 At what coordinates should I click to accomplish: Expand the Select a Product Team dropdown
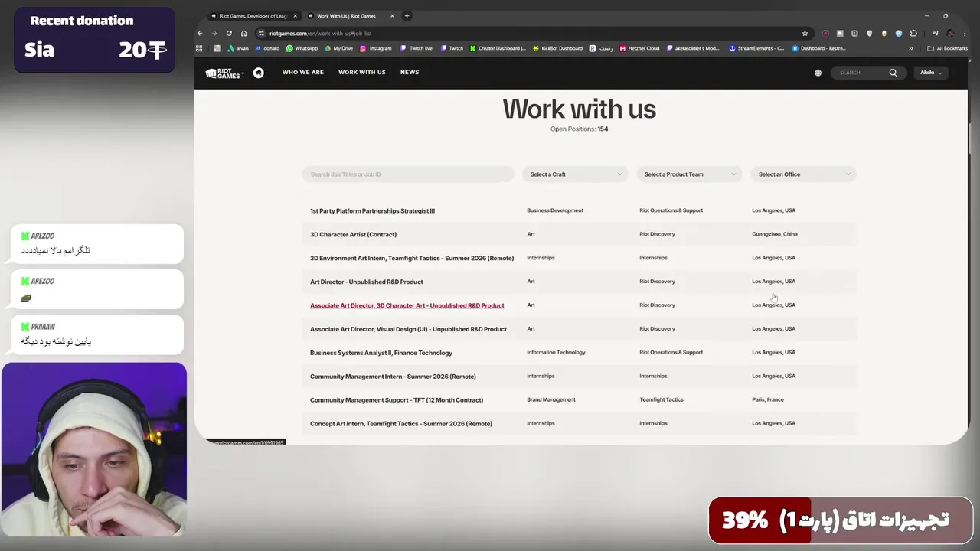(689, 174)
